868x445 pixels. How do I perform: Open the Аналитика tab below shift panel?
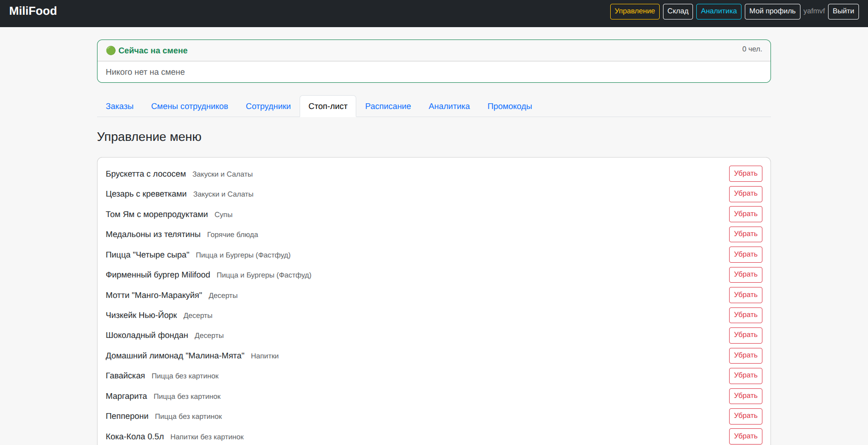(x=449, y=106)
